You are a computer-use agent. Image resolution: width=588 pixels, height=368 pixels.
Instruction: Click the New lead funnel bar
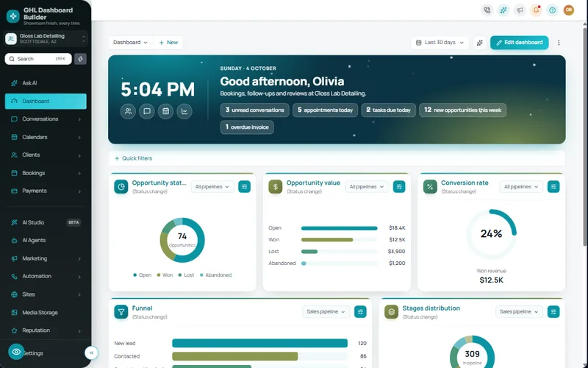[260, 343]
